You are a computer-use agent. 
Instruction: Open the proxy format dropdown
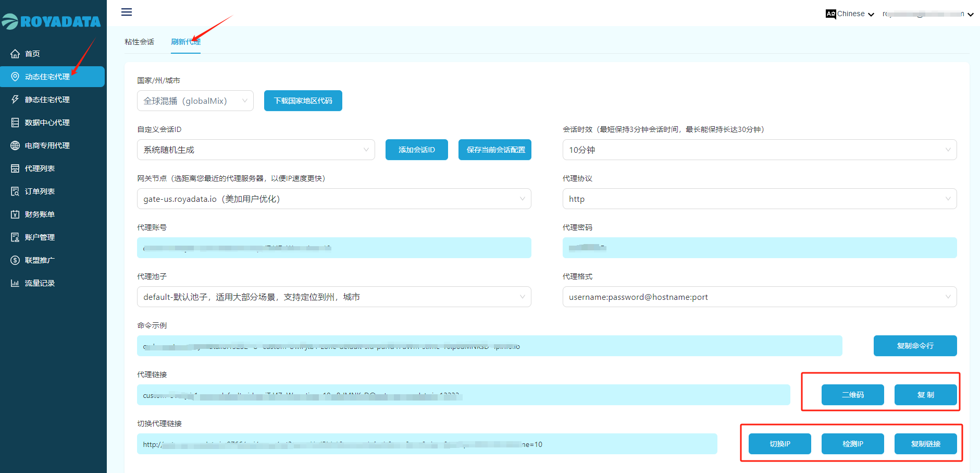tap(759, 297)
